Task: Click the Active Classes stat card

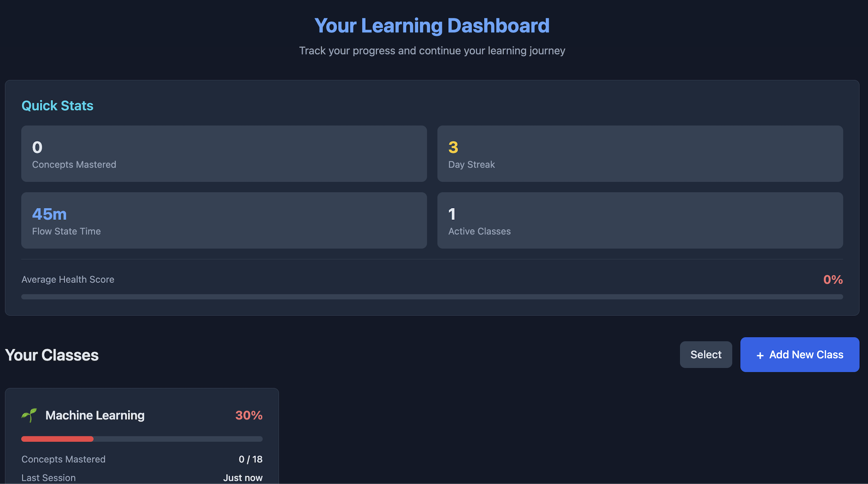Action: pyautogui.click(x=640, y=220)
